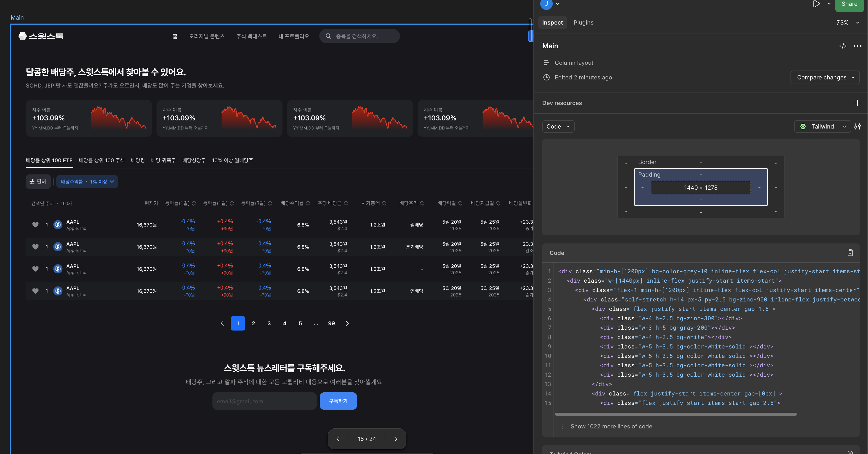868x454 pixels.
Task: Open 주식 백테스트 nav item
Action: tap(251, 36)
